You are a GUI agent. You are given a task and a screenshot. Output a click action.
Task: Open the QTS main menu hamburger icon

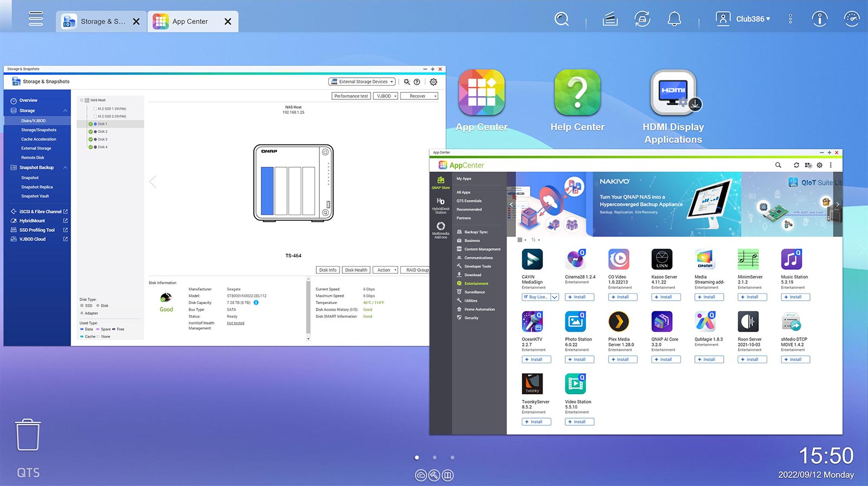[36, 19]
